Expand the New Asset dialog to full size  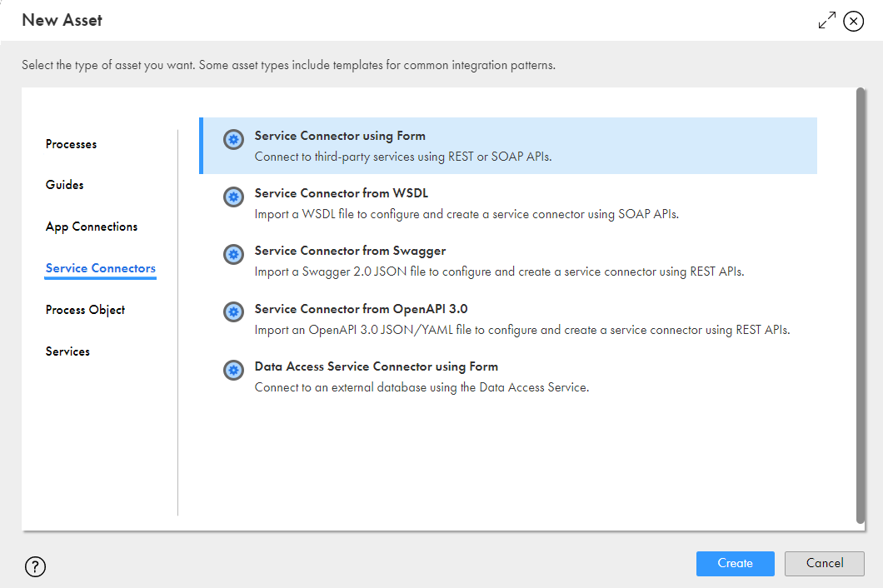(x=826, y=20)
